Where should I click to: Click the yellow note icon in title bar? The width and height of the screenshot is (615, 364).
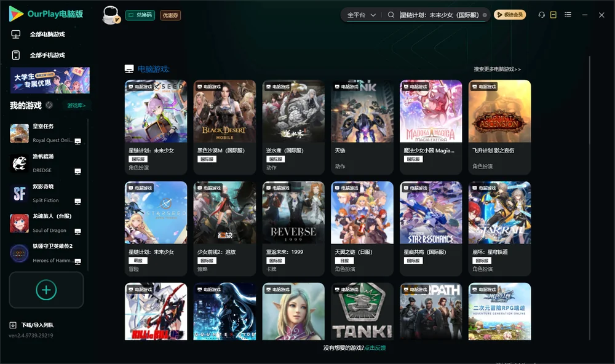coord(553,15)
